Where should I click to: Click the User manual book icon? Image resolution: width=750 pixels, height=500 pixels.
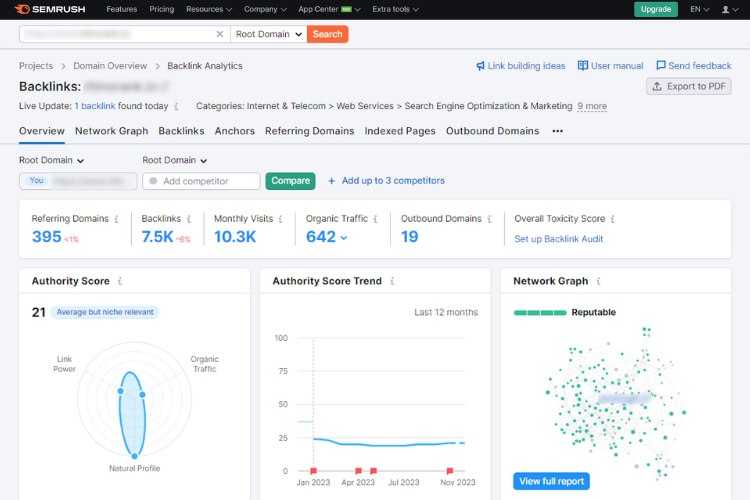click(x=583, y=66)
